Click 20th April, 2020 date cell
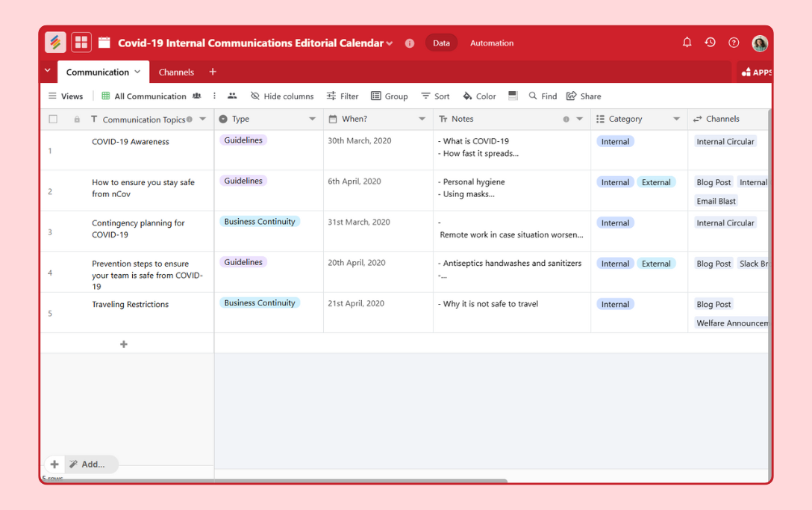The width and height of the screenshot is (812, 510). 378,272
